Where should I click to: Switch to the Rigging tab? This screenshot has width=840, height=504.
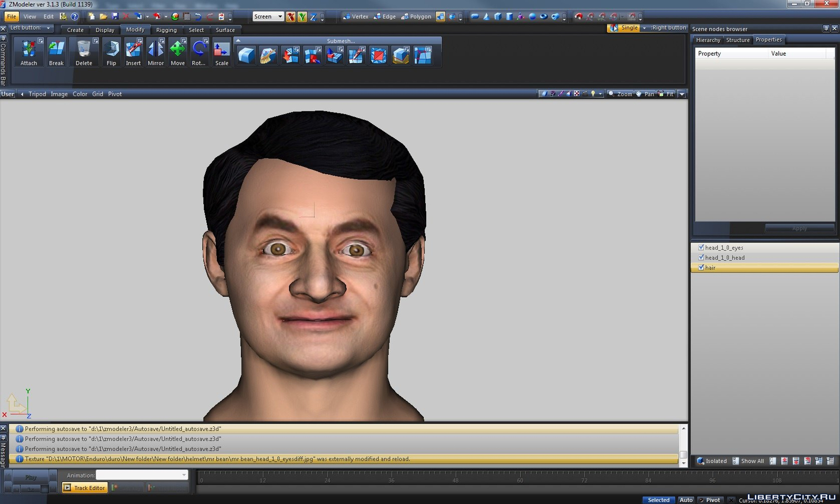click(x=166, y=30)
